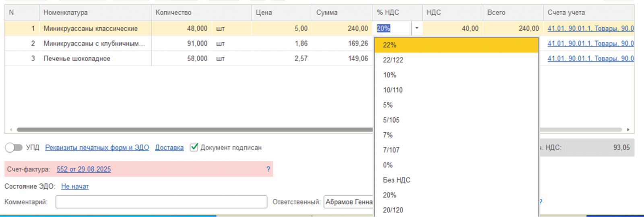This screenshot has height=217, width=644.
Task: Click the Ответственный field with Абрамов
Action: coord(349,202)
